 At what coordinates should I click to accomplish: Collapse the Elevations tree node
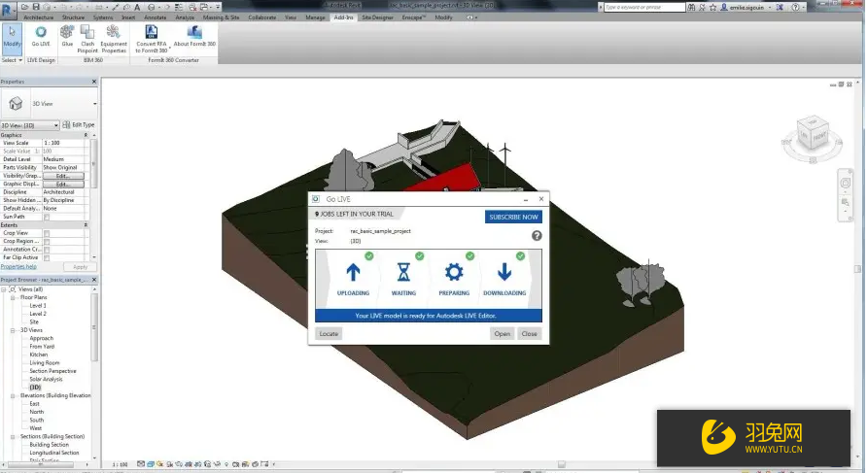13,395
